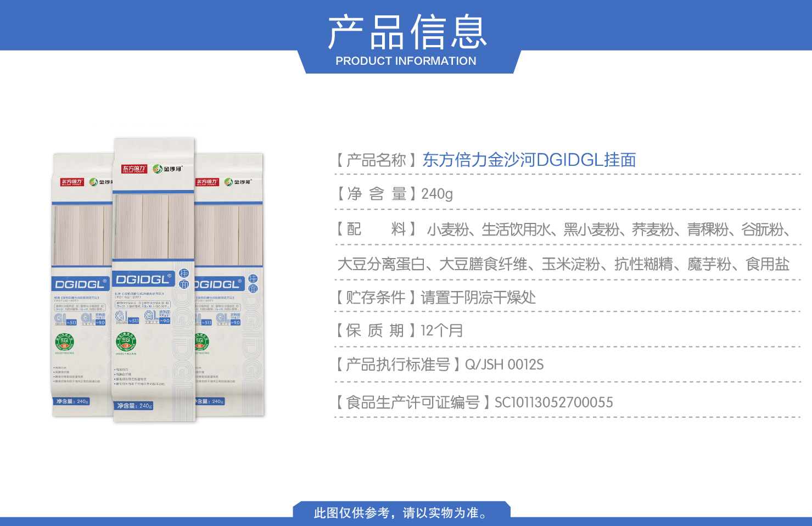
Task: Click the PRODUCT INFORMATION subtitle
Action: click(406, 61)
